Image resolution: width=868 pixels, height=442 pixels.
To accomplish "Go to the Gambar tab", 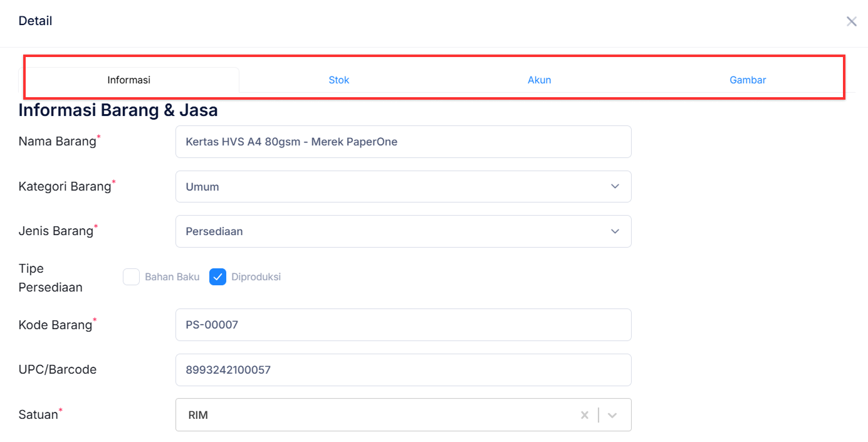I will 748,80.
